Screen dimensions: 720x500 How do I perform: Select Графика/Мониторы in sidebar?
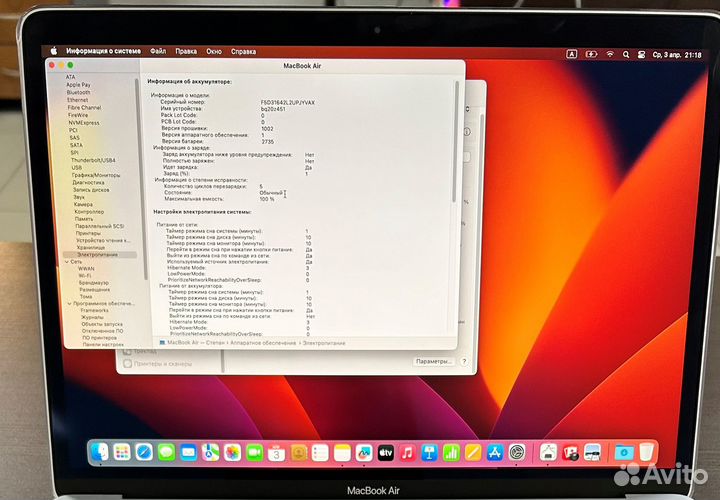click(x=96, y=175)
